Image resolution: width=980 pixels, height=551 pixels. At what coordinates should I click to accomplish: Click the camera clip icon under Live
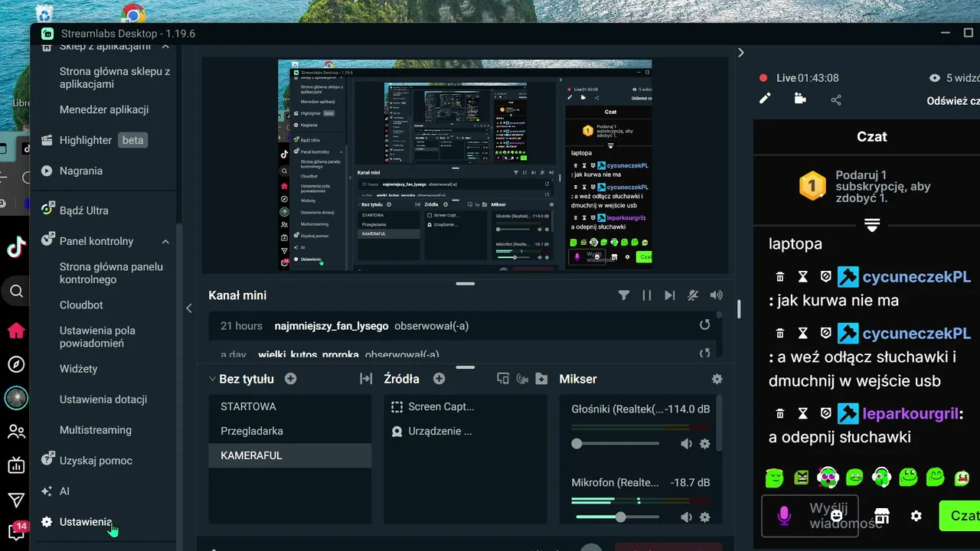tap(800, 99)
